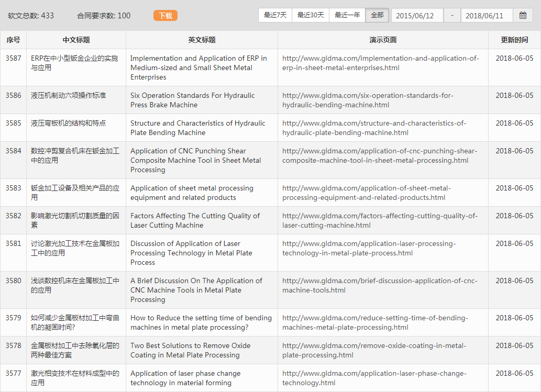This screenshot has width=541, height=392.
Task: Click Chinese title 讨论激光加工技术在金属板加工中的应用
Action: [75, 248]
